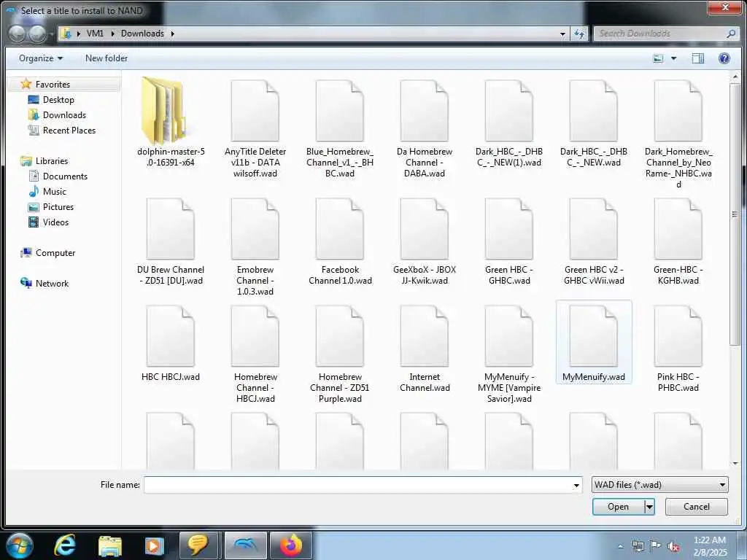Select AnyTitle Deleter v11b wad file icon
This screenshot has width=747, height=560.
coord(255,111)
